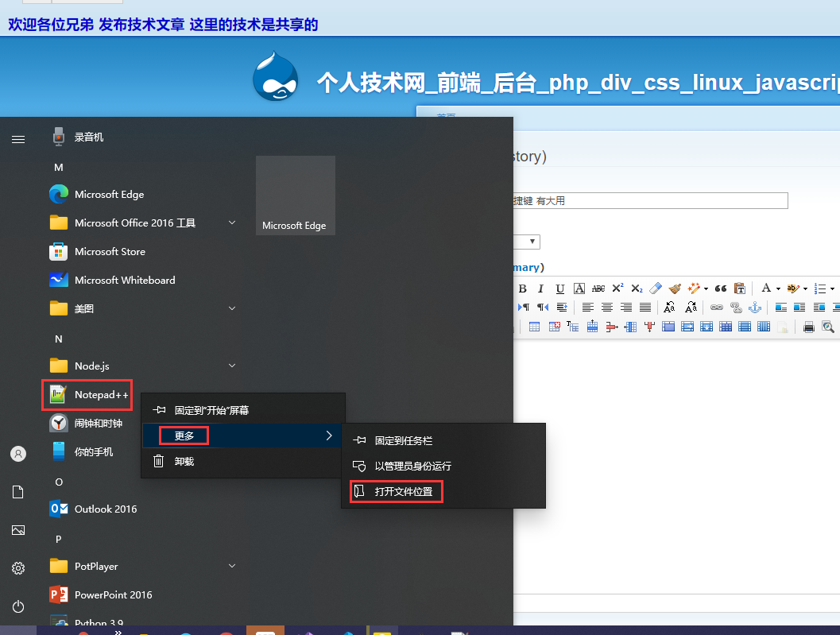Screen dimensions: 840x635
Task: Insert a hyperlink with the chain icon
Action: click(x=716, y=308)
